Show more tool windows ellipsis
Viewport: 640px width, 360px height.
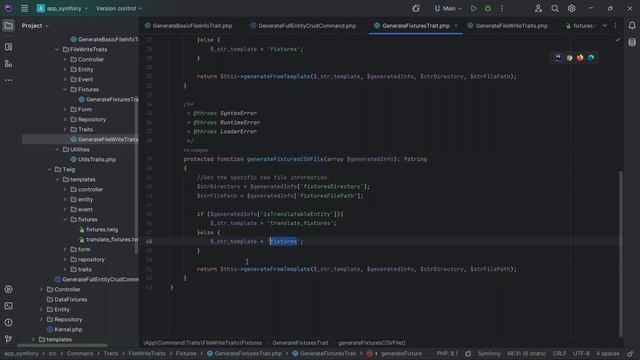[x=8, y=80]
